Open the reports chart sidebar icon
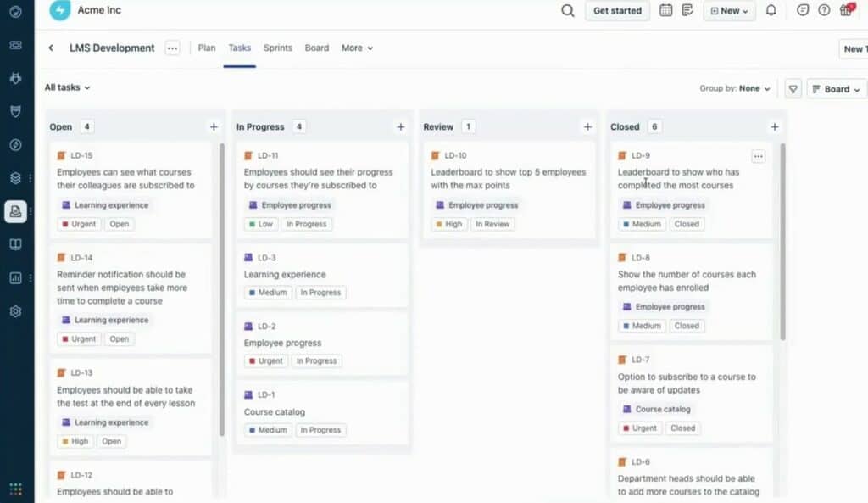Screen dimensions: 868x503 click(x=15, y=277)
